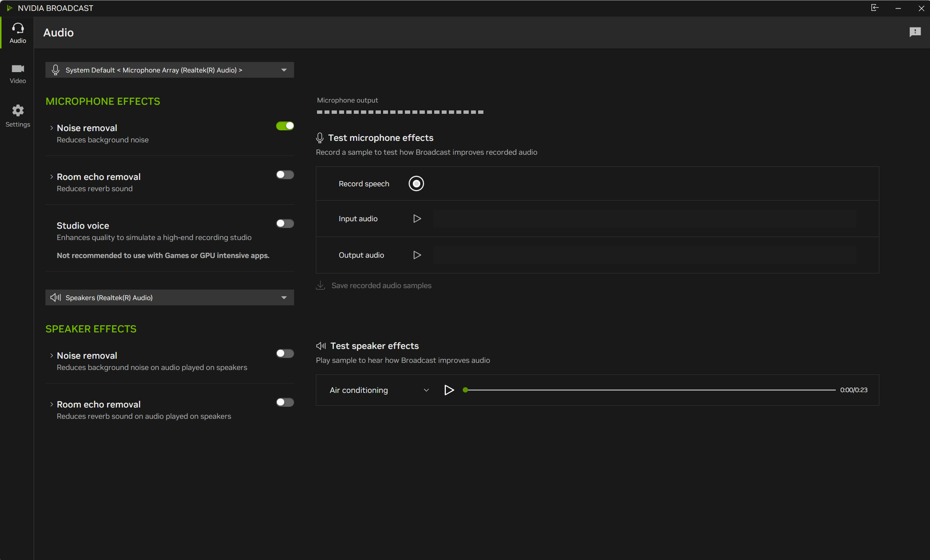
Task: Click the download icon beside Save recorded samples
Action: click(x=320, y=285)
